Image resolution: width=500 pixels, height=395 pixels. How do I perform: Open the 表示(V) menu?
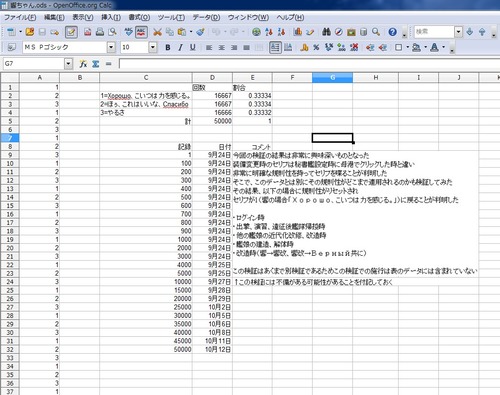tap(83, 17)
